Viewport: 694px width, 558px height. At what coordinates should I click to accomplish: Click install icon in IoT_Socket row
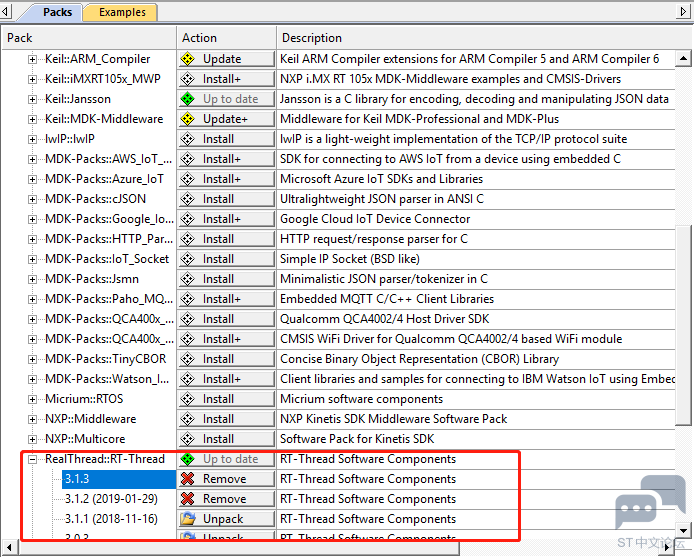[188, 259]
